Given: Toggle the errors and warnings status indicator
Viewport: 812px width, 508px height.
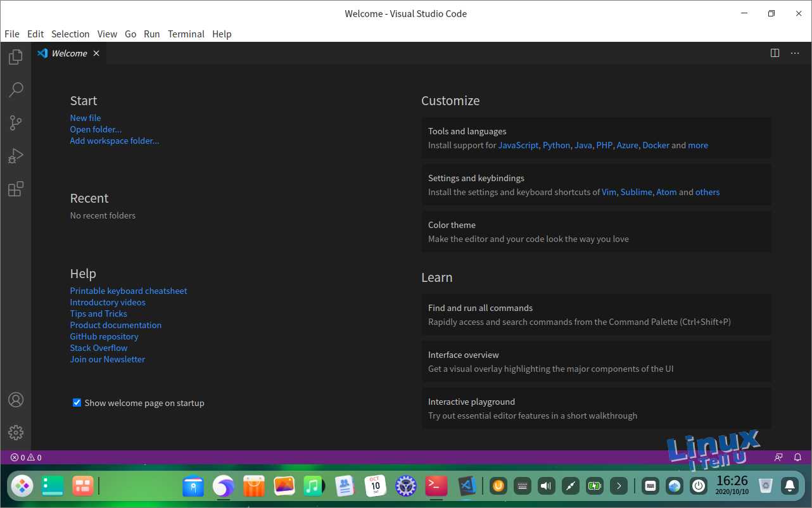Looking at the screenshot, I should click(x=25, y=457).
